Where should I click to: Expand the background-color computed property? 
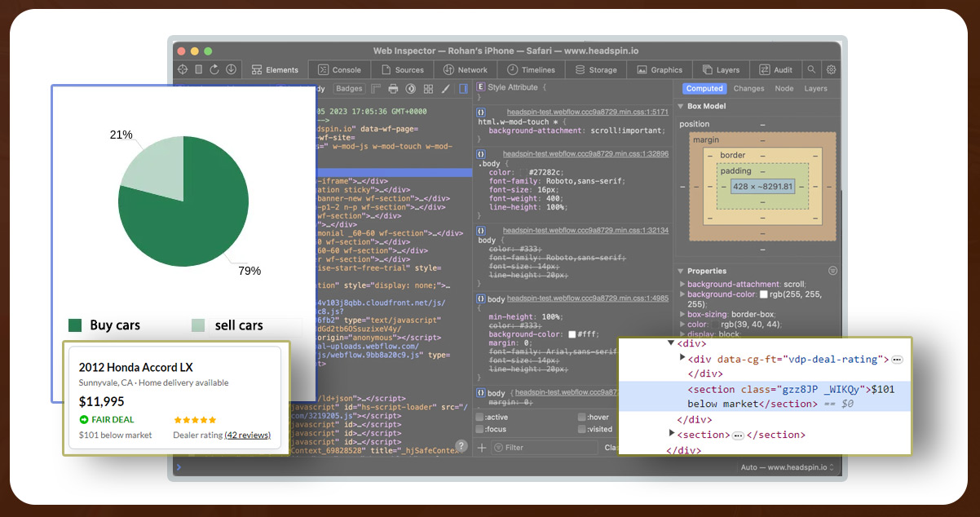[x=682, y=294]
